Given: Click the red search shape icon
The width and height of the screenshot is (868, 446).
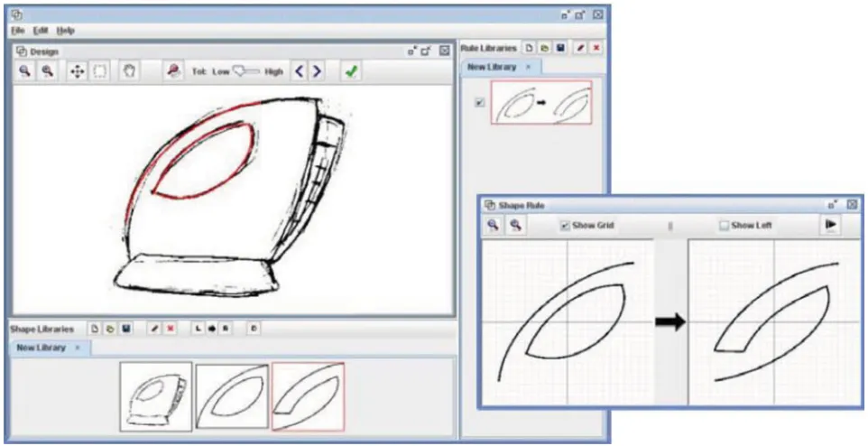Looking at the screenshot, I should (174, 71).
